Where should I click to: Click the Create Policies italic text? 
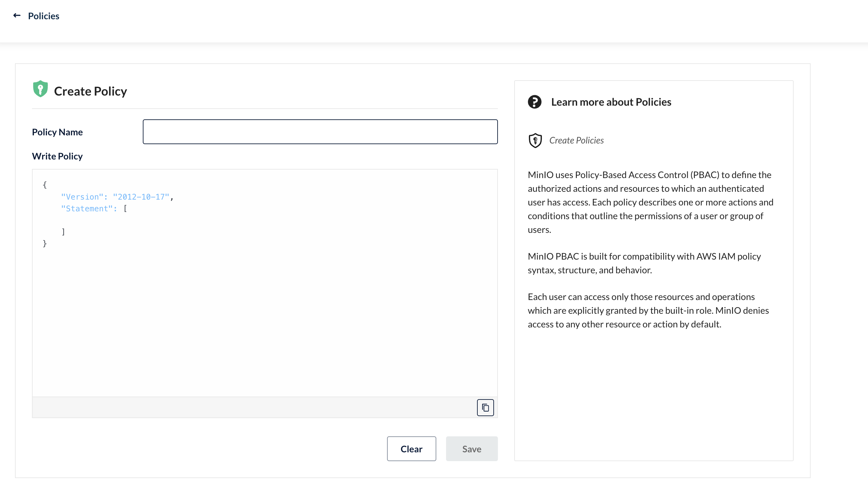(576, 140)
